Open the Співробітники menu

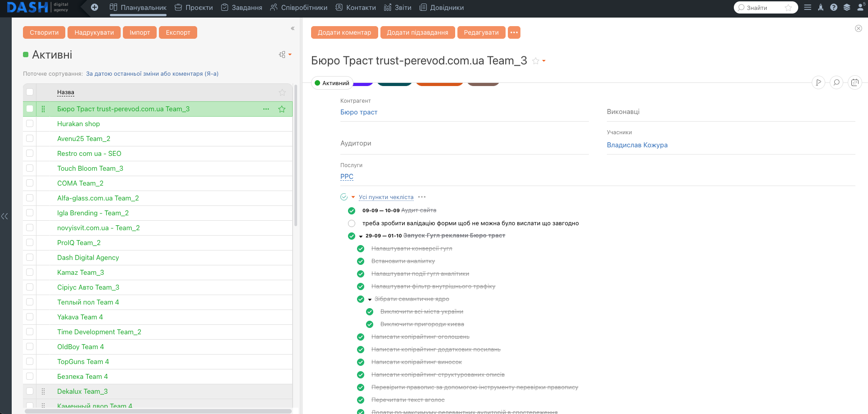[x=299, y=7]
